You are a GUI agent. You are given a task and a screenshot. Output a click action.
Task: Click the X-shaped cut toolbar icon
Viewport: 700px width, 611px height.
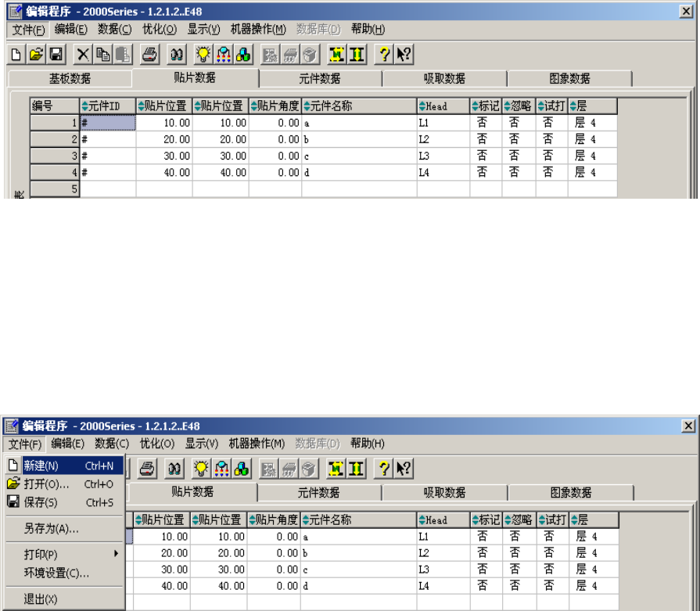click(83, 55)
